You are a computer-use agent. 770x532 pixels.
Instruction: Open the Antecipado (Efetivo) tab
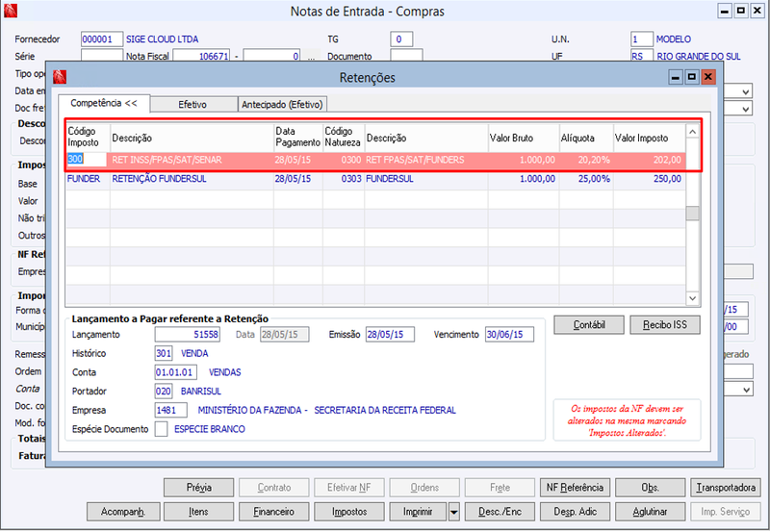click(x=282, y=105)
